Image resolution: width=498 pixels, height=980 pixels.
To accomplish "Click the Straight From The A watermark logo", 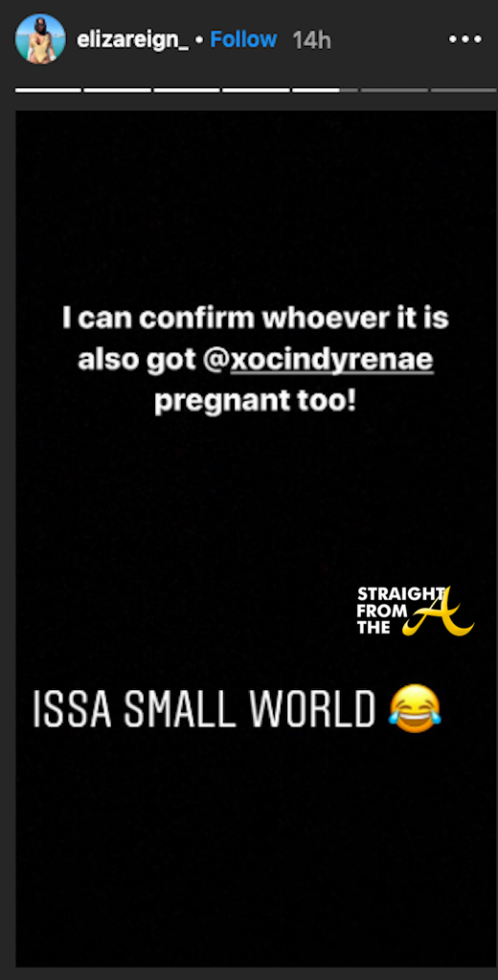I will 416,611.
